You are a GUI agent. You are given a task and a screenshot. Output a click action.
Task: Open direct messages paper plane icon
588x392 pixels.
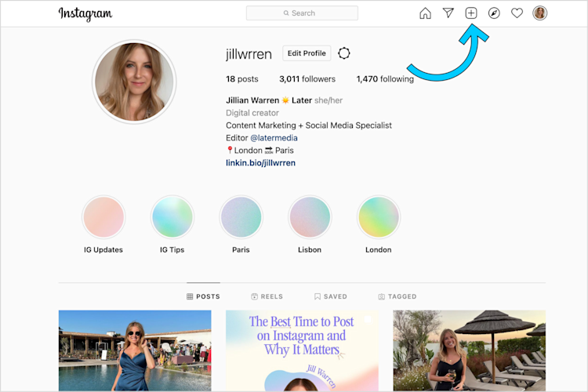point(448,13)
